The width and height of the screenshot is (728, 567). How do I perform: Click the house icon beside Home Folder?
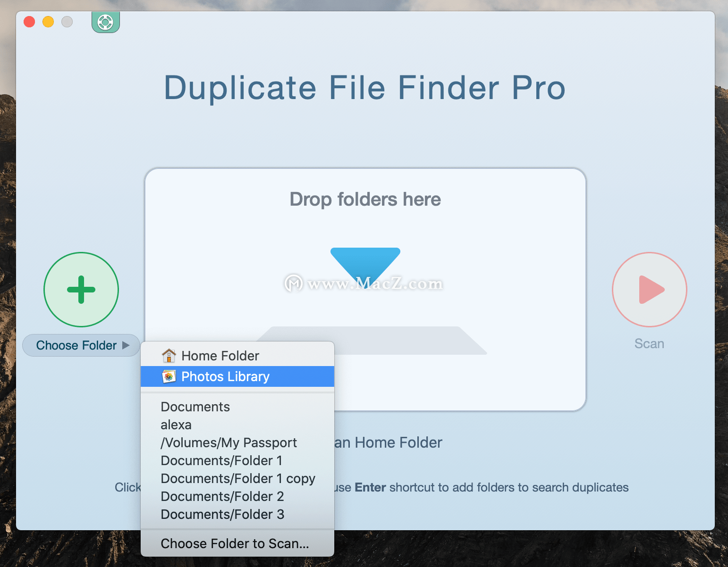[169, 355]
